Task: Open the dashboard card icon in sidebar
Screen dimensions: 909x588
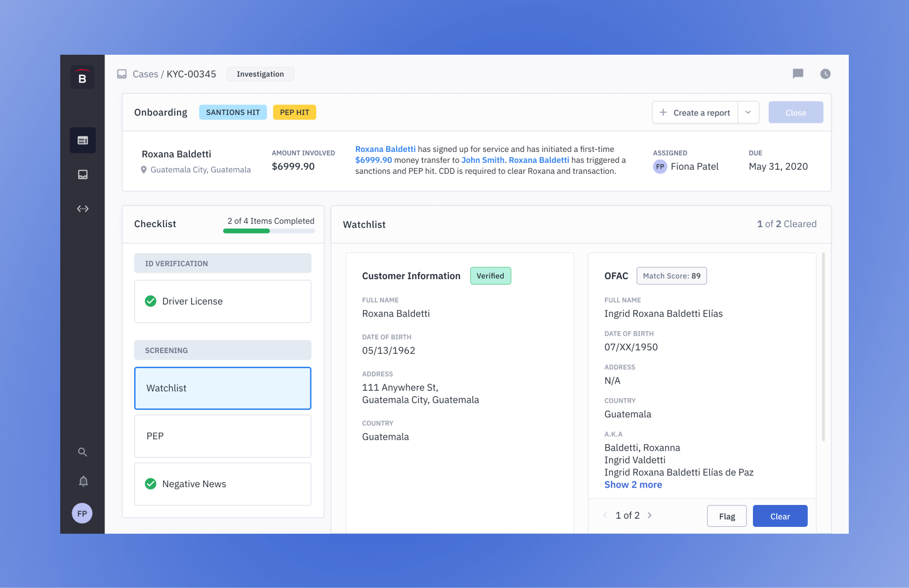Action: 83,140
